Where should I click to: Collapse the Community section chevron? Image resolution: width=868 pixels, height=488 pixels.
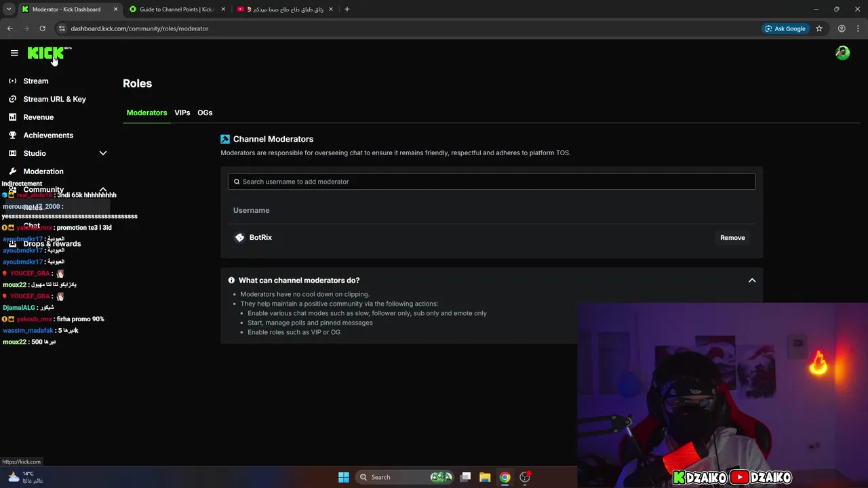pos(103,190)
